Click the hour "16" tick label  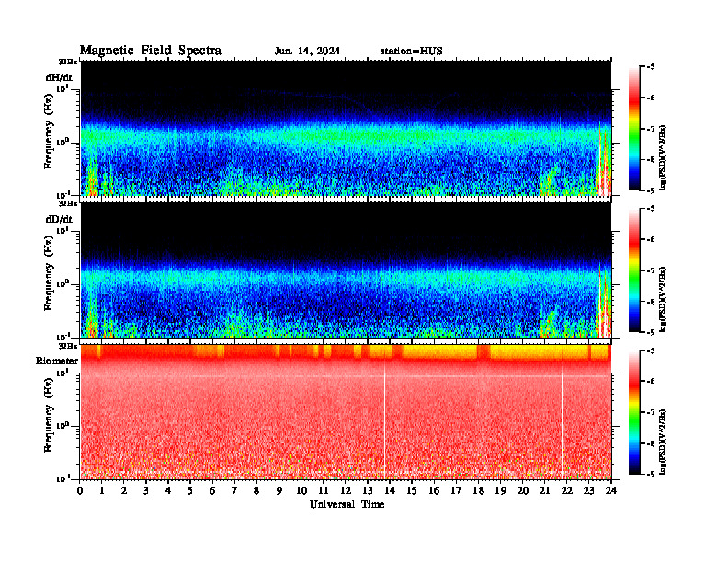coord(434,491)
